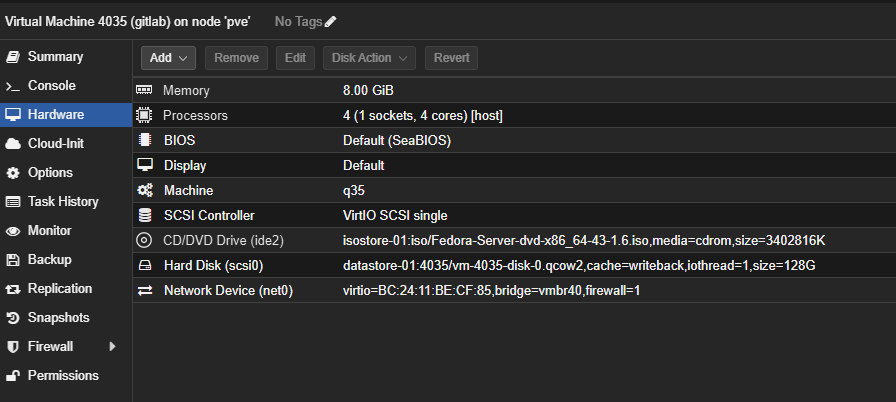Viewport: 896px width, 402px height.
Task: Switch to the Console view
Action: coord(51,86)
